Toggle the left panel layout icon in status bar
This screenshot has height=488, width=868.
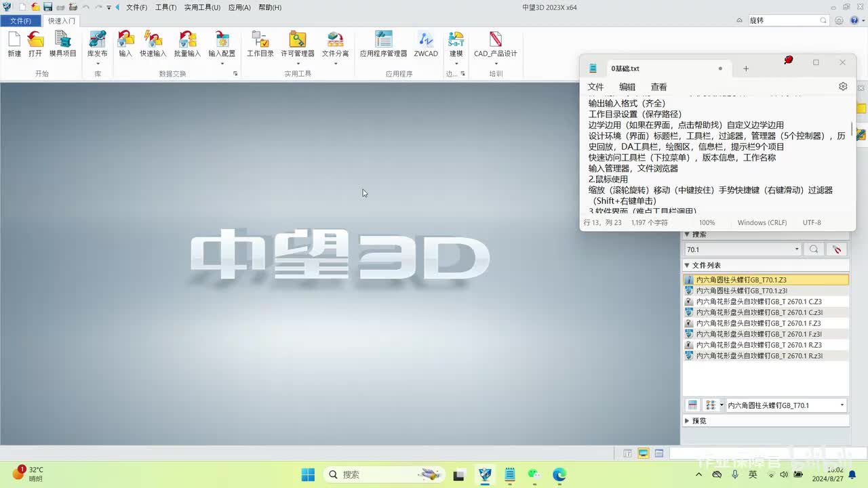(627, 453)
